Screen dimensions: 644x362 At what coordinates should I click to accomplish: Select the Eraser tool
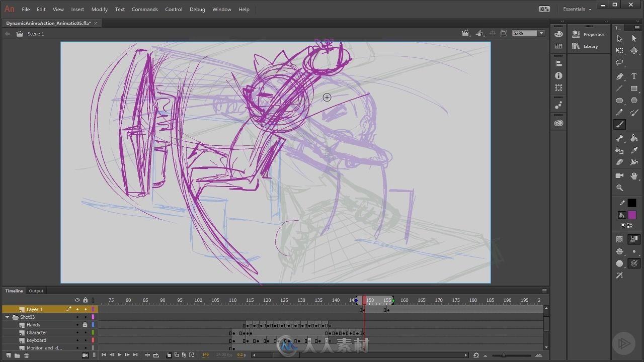[x=620, y=162]
